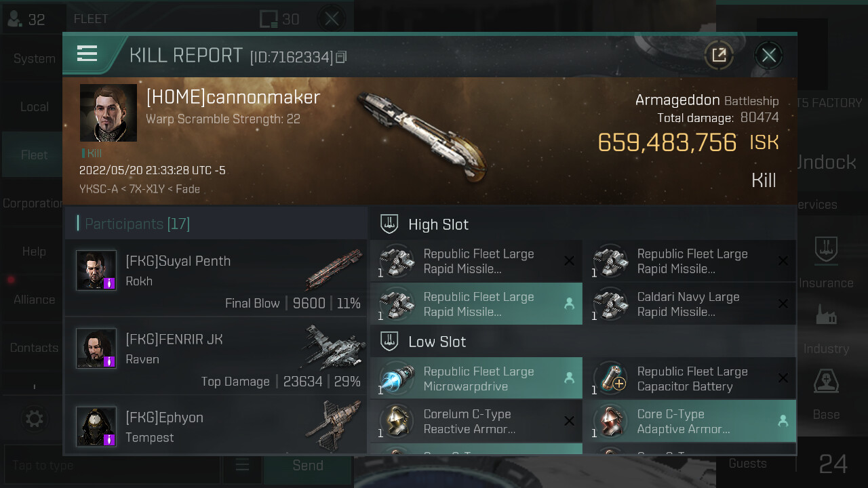This screenshot has width=868, height=488.
Task: Select highlighted Republic Fleet Rapid Missile launcher
Action: [477, 304]
